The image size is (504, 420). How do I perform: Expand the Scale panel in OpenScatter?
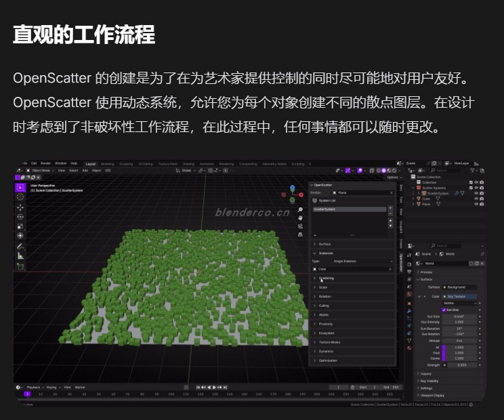click(352, 288)
